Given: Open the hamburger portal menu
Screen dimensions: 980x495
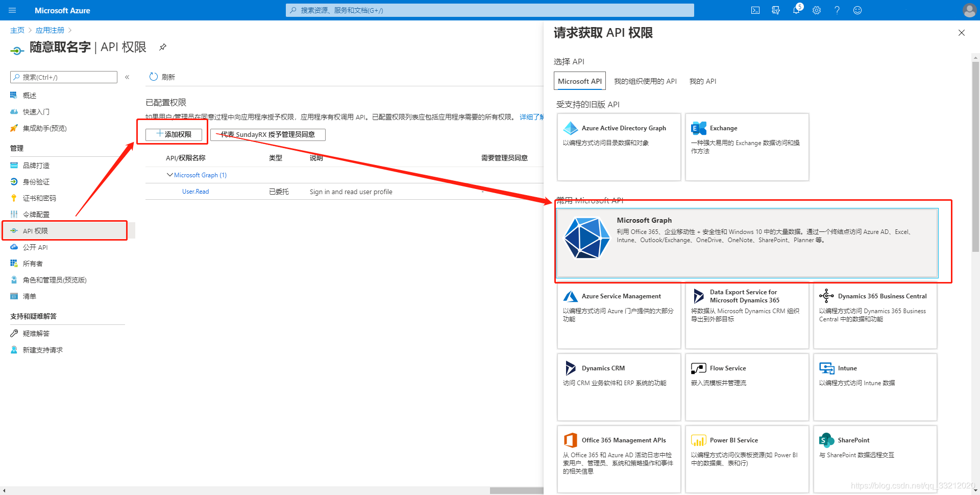Looking at the screenshot, I should pos(12,10).
